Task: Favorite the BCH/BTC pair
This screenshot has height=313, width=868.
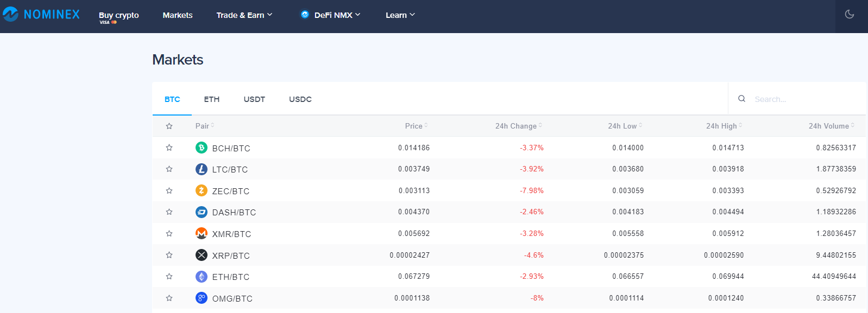Action: click(169, 148)
